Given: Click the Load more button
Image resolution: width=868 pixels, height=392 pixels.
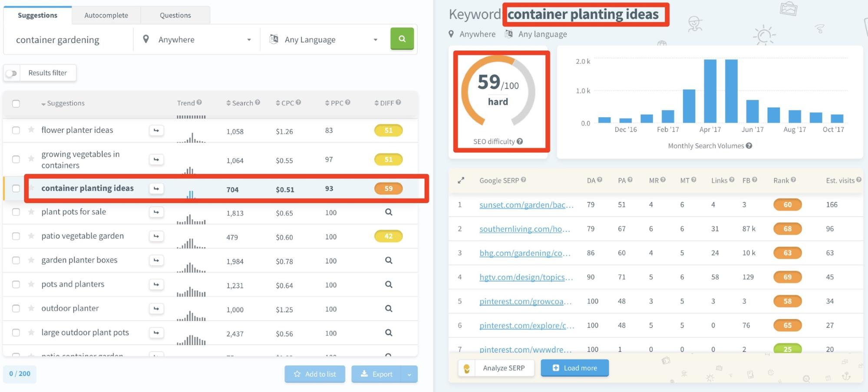Looking at the screenshot, I should coord(574,368).
